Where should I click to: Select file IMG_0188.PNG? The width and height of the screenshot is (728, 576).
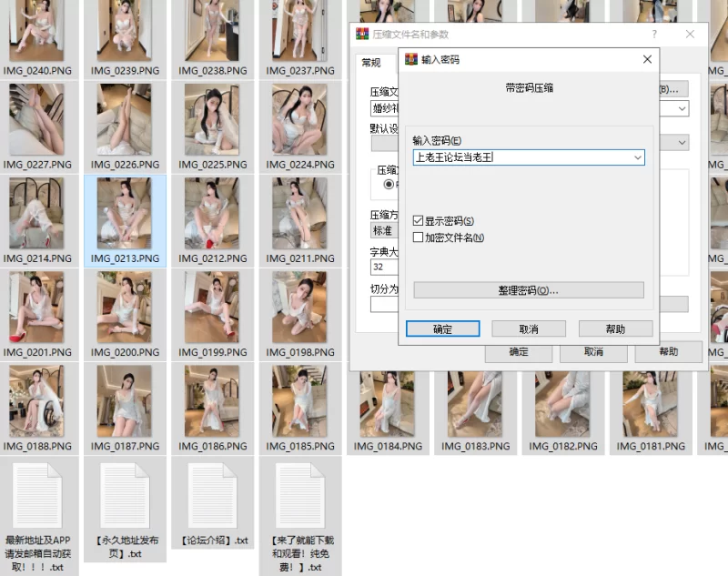[x=37, y=409]
